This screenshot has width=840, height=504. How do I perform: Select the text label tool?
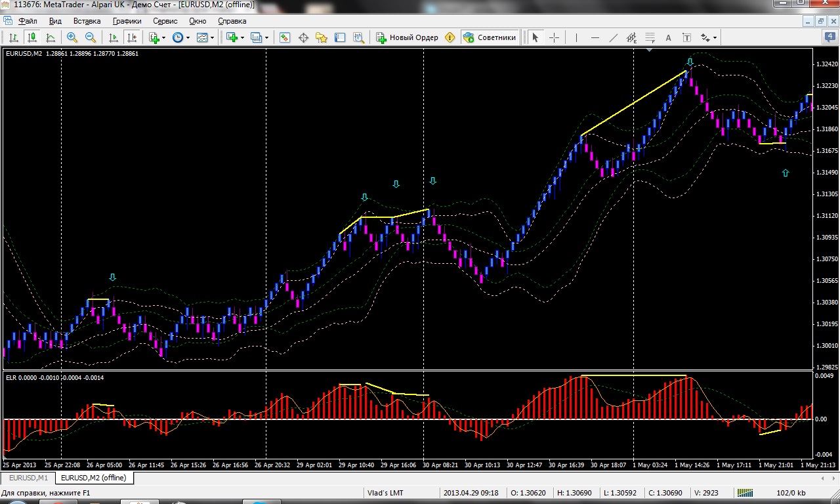(686, 37)
